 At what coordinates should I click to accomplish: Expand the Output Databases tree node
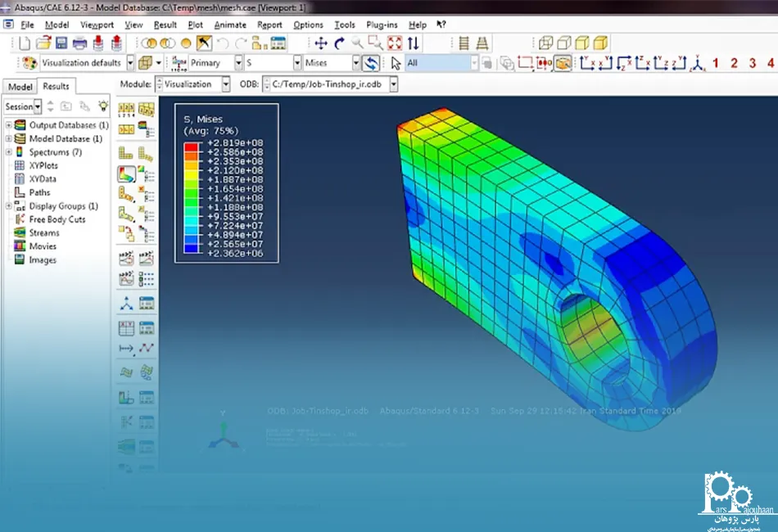[x=8, y=125]
